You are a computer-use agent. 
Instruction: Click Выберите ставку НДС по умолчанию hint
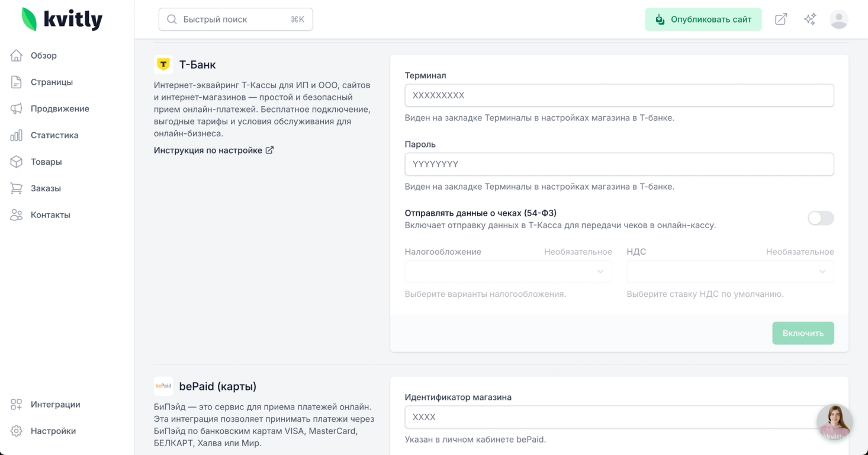point(705,294)
